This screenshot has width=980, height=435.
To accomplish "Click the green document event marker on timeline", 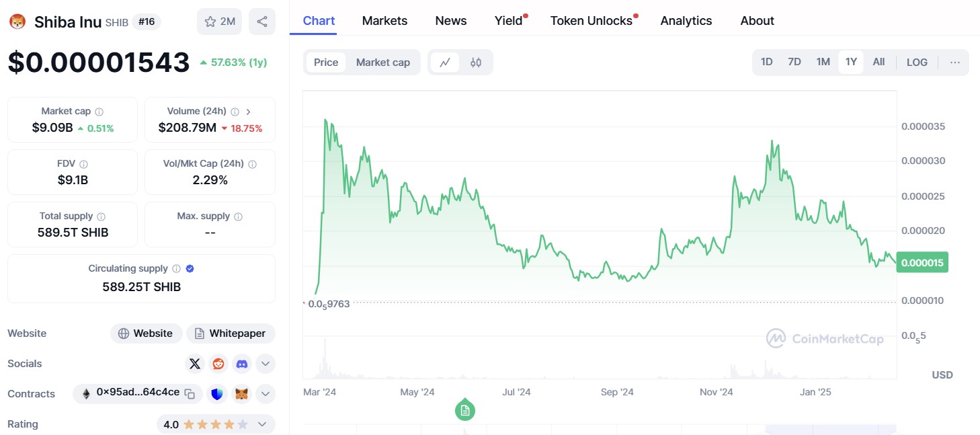I will (465, 409).
